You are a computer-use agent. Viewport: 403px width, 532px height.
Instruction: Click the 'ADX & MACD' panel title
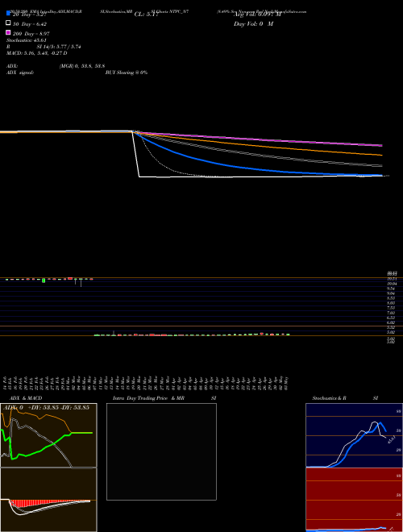click(x=26, y=398)
